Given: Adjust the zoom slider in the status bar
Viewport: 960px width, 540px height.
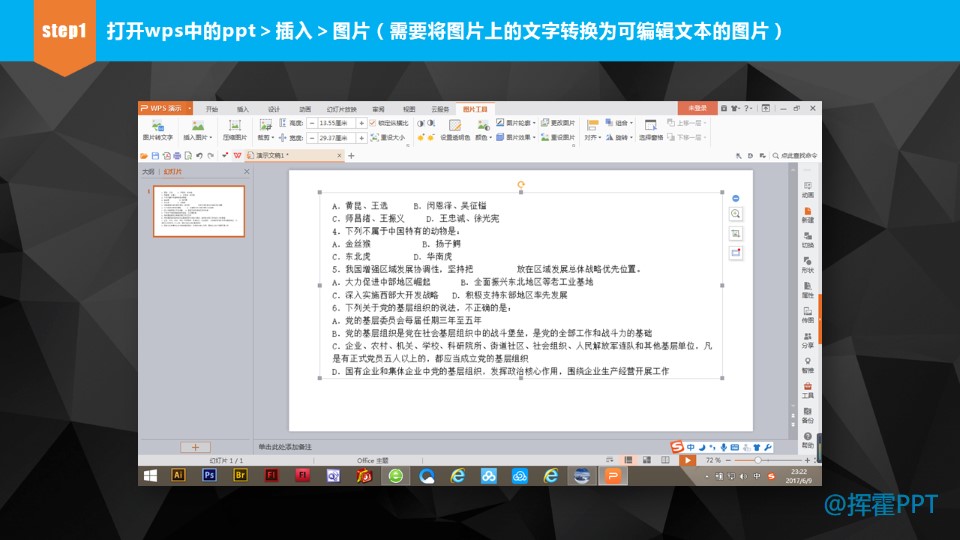Looking at the screenshot, I should pos(757,460).
